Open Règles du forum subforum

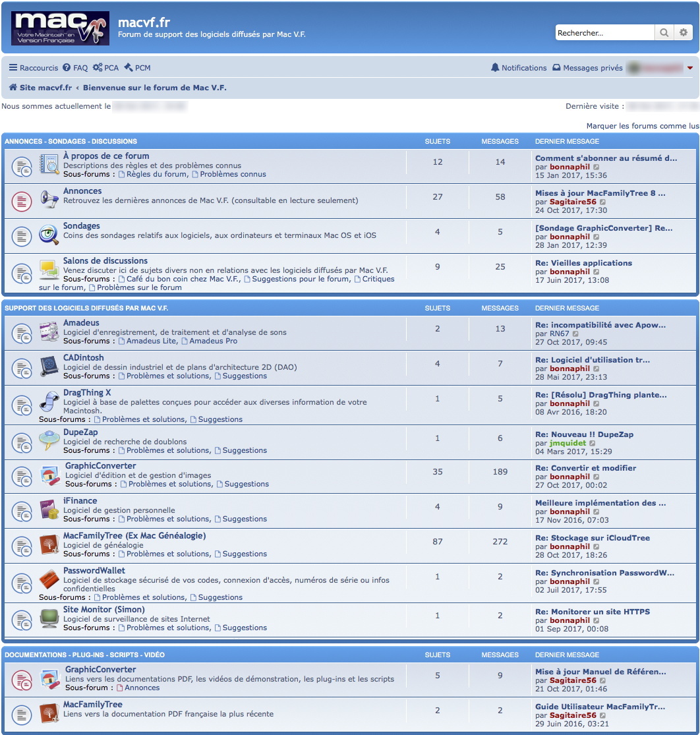(153, 174)
